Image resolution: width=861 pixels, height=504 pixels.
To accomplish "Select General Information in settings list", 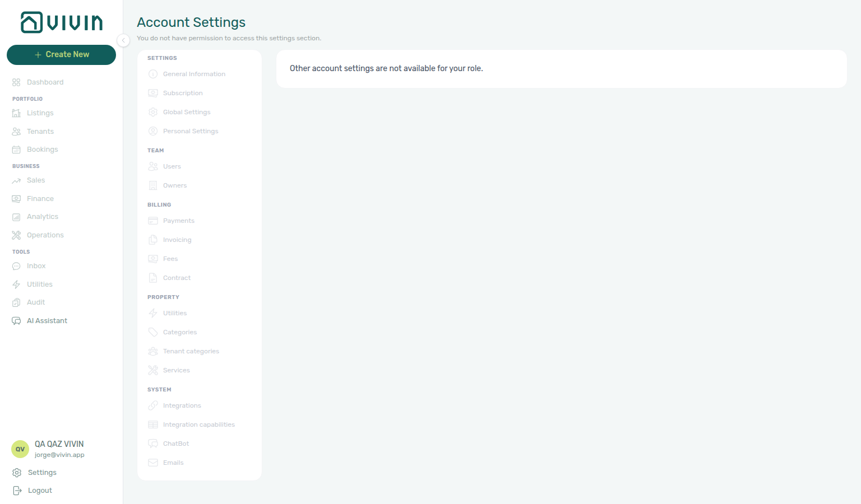I will [x=194, y=74].
